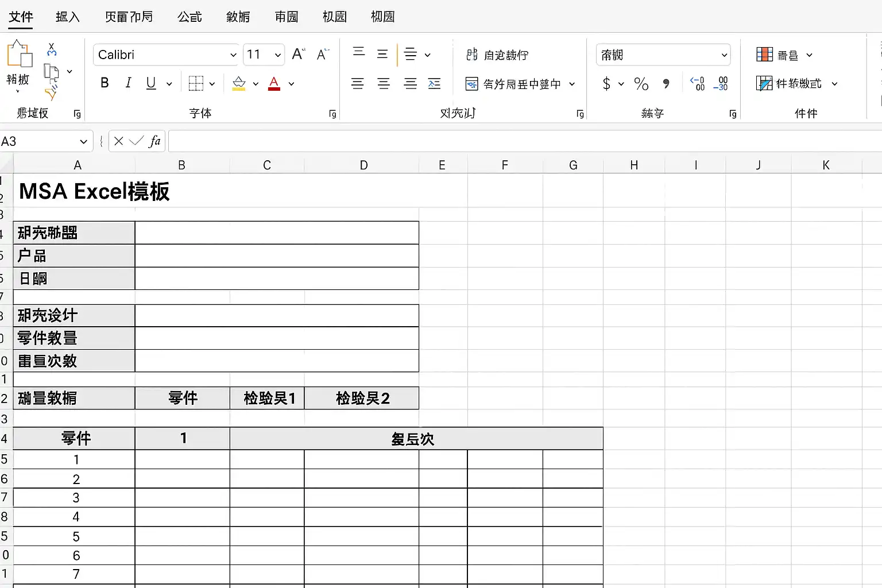Open the font name dropdown
Image resolution: width=882 pixels, height=588 pixels.
click(233, 55)
